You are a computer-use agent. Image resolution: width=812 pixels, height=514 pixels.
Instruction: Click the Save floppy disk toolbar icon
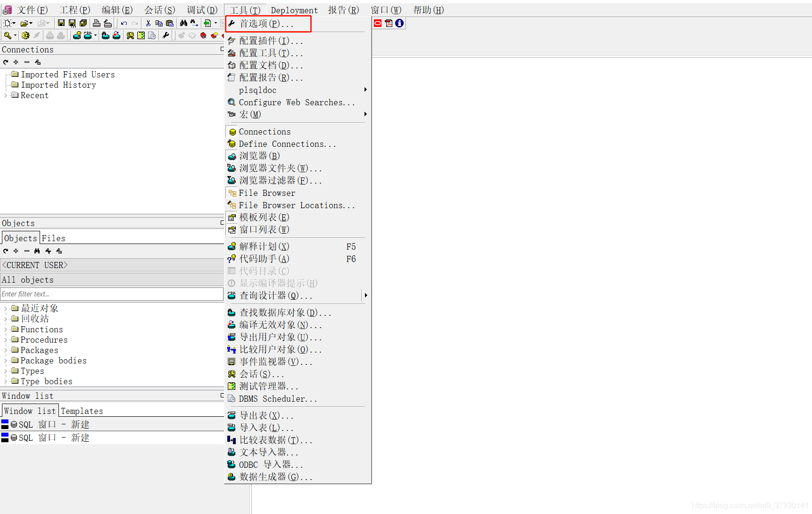(x=61, y=23)
